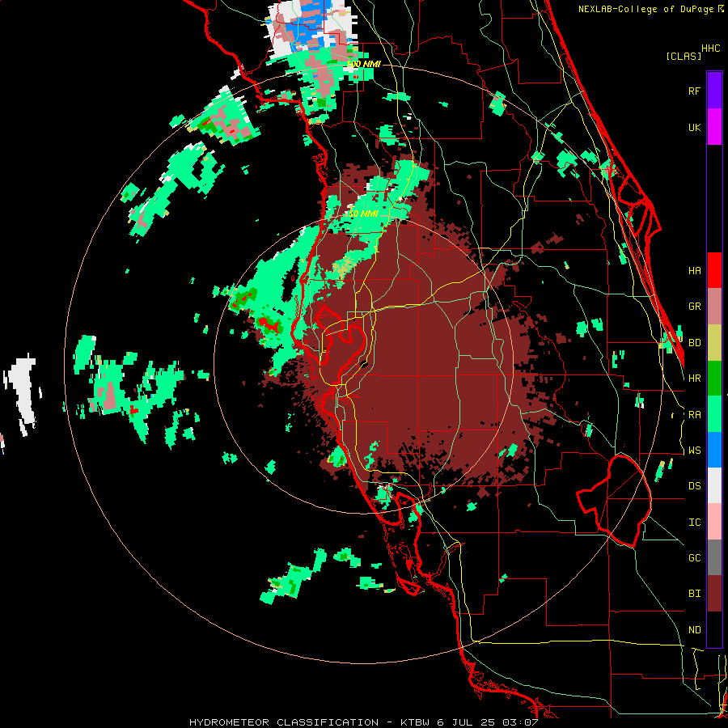This screenshot has width=728, height=728.
Task: Click the magenta UK legend color swatch
Action: click(x=714, y=127)
